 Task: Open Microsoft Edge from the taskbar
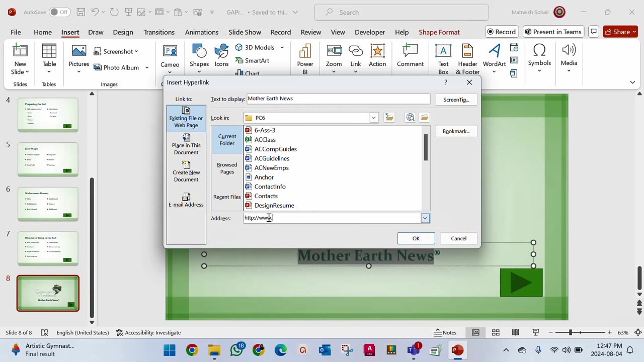click(x=281, y=350)
